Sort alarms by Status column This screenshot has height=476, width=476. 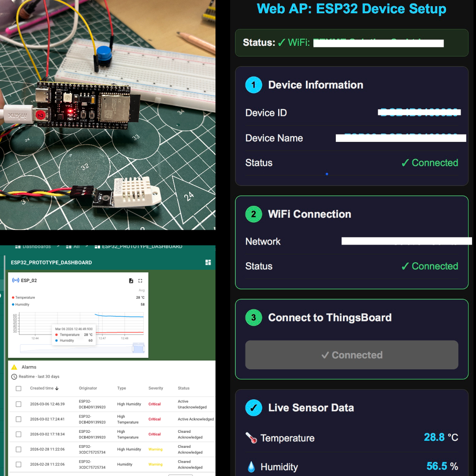pos(183,388)
